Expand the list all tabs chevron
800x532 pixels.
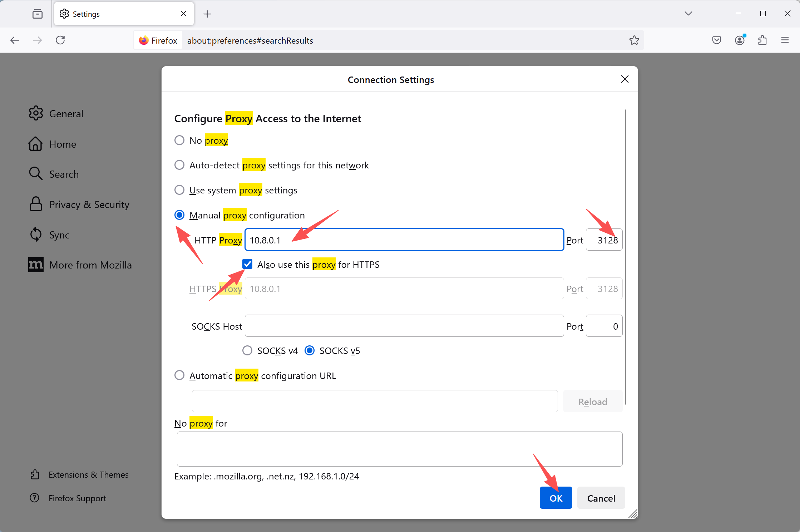click(x=688, y=14)
